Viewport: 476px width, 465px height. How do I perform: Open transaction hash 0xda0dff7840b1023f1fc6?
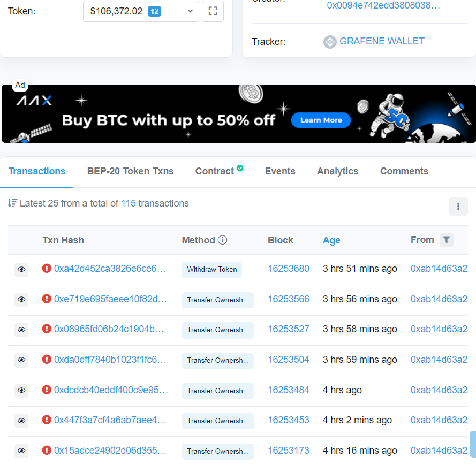[x=110, y=360]
